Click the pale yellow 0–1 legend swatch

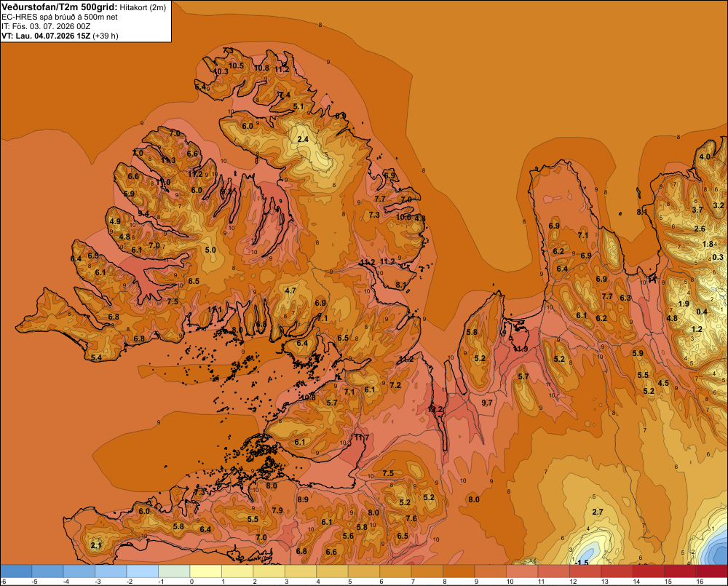coord(206,571)
